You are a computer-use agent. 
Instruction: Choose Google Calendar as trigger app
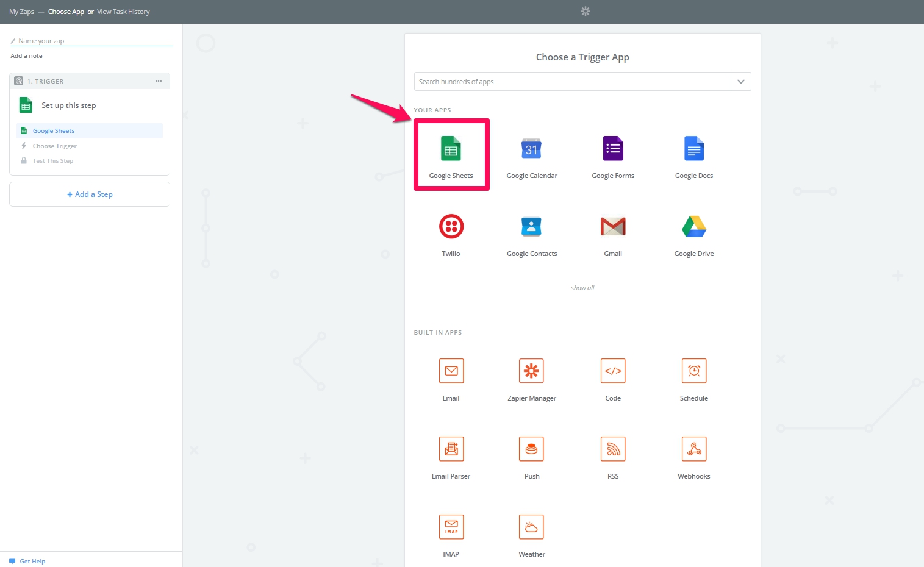point(531,149)
